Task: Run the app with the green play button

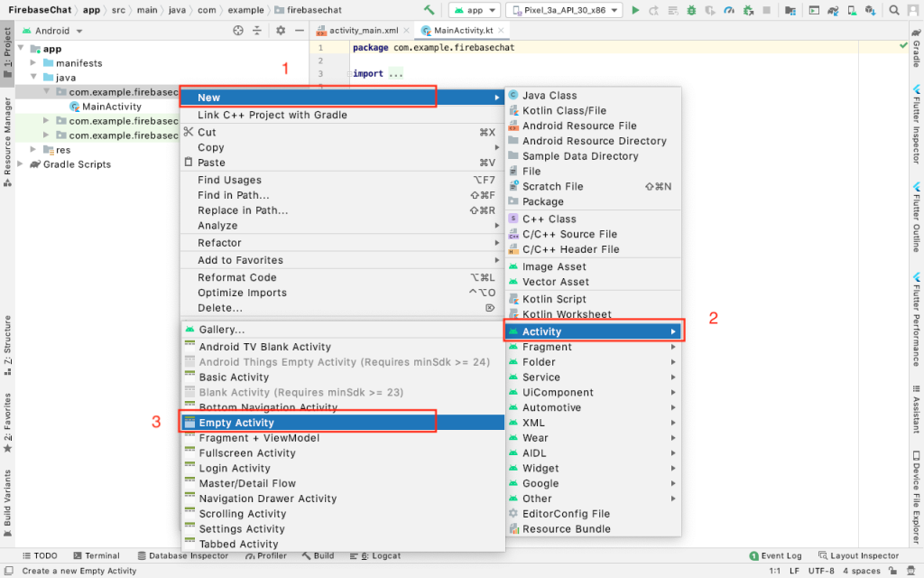Action: tap(635, 10)
